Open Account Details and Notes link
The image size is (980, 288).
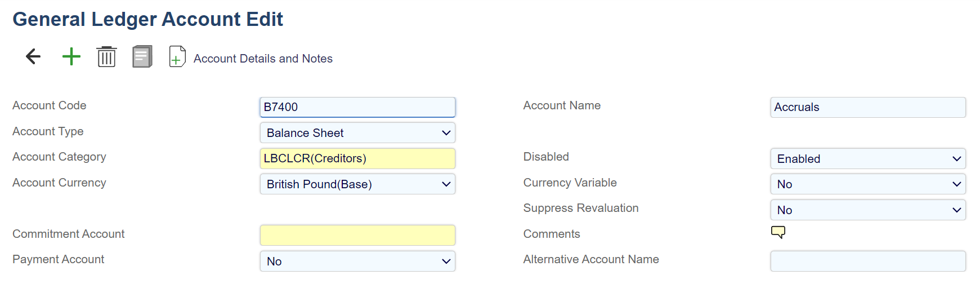pos(263,59)
